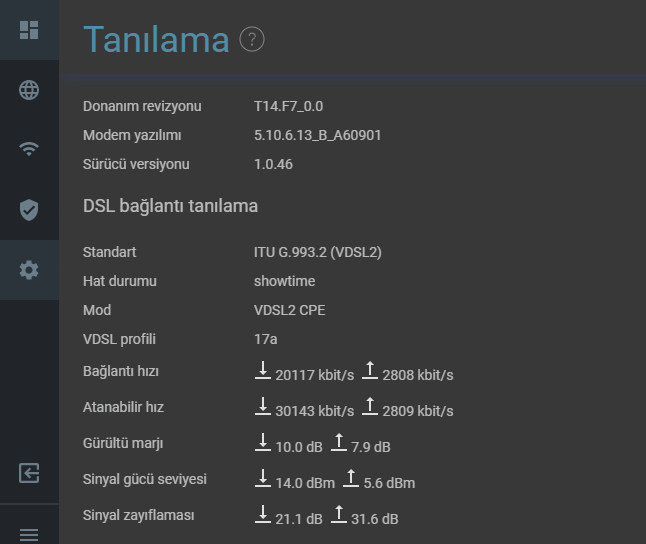This screenshot has height=544, width=646.
Task: Open the Internet globe section
Action: [x=29, y=90]
